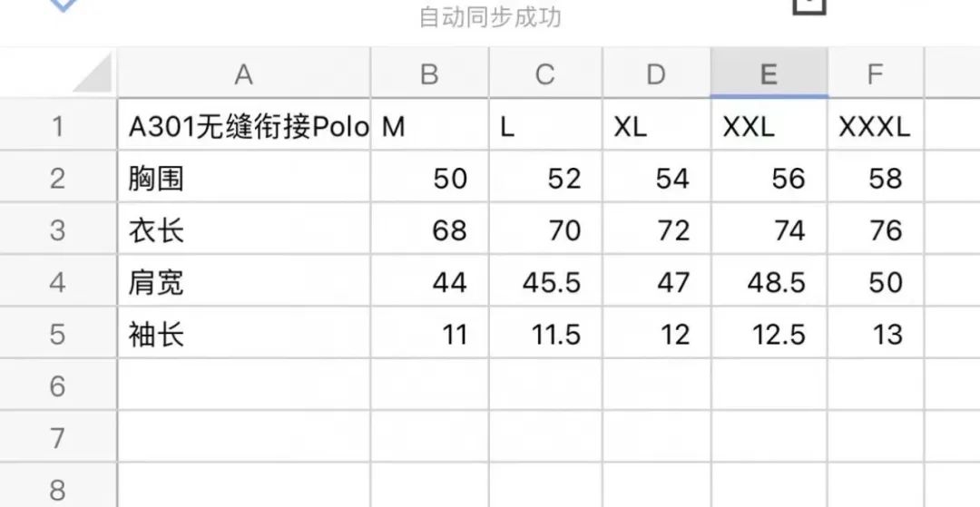Select the highlighted column E header

(x=769, y=74)
